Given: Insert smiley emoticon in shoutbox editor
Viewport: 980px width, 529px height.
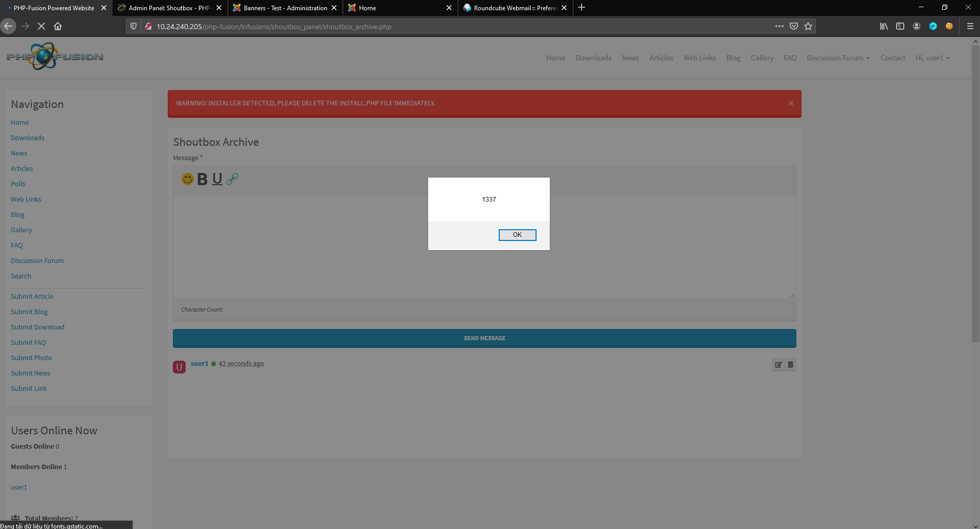Looking at the screenshot, I should 188,179.
